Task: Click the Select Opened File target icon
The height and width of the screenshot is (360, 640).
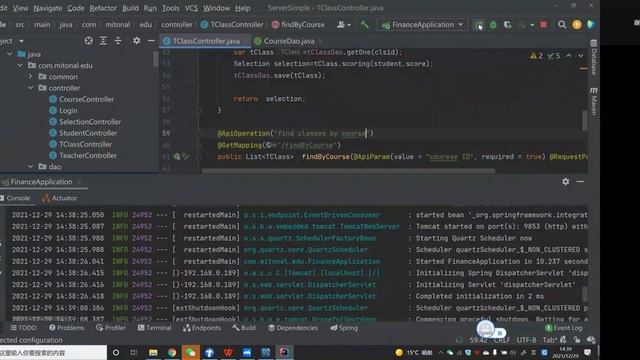Action: point(88,41)
